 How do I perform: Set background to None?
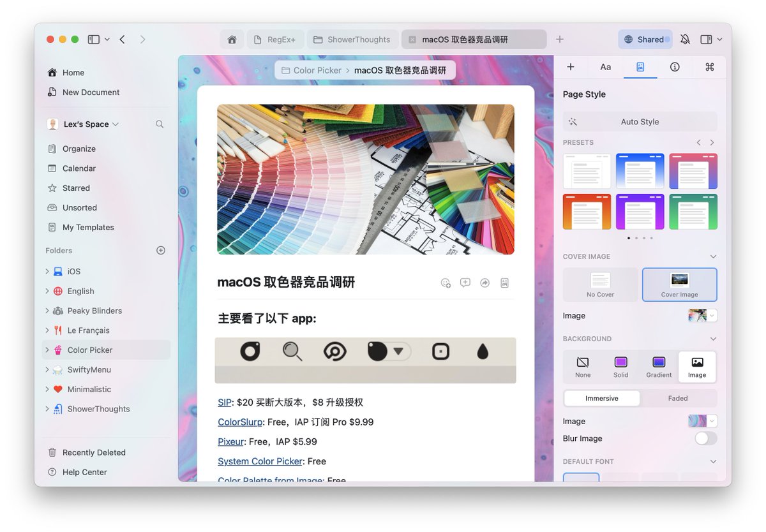[583, 367]
